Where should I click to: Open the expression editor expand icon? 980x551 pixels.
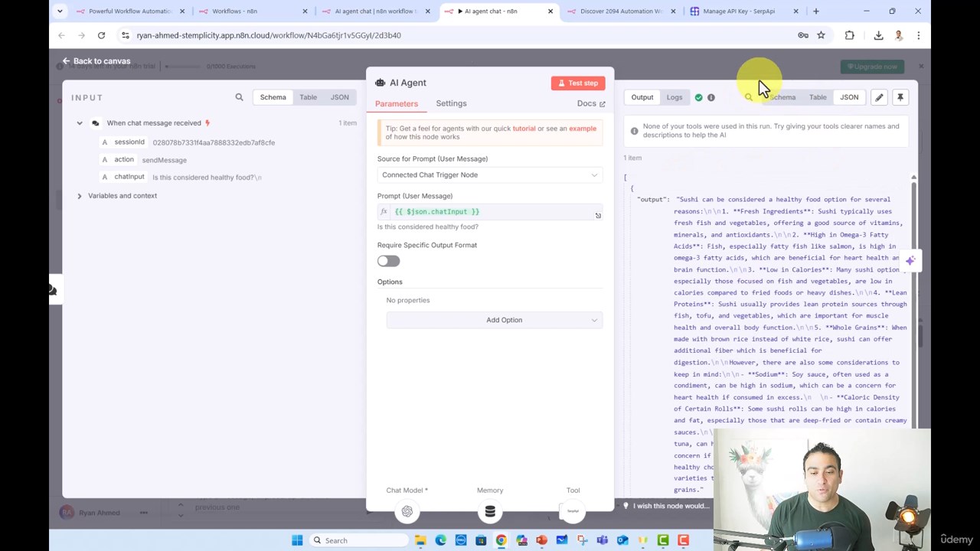click(598, 216)
